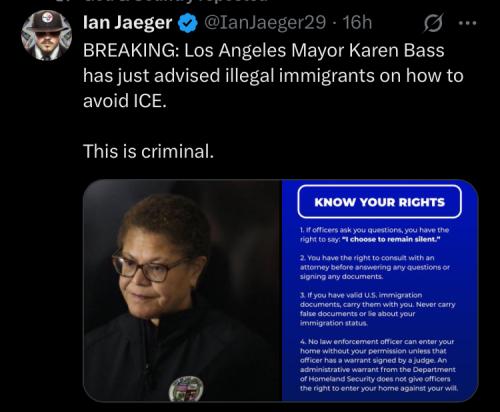This screenshot has width=500, height=412.
Task: Click the KNOW YOUR RIGHTS banner
Action: pyautogui.click(x=380, y=202)
